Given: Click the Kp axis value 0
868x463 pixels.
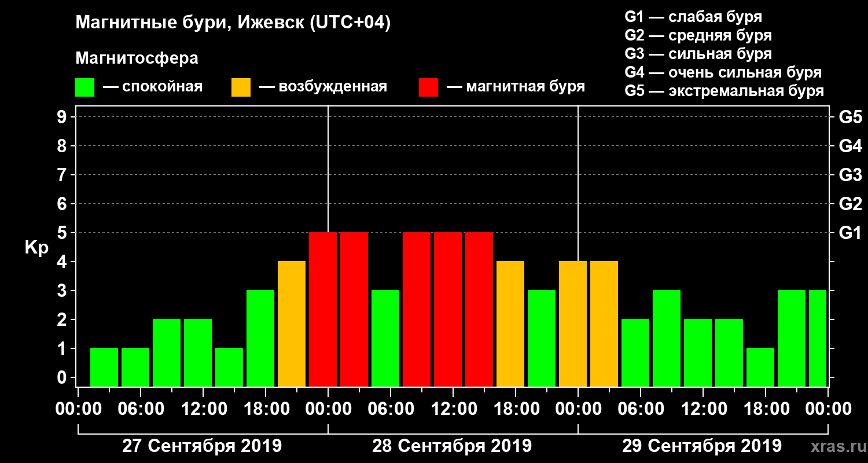Looking at the screenshot, I should [63, 377].
